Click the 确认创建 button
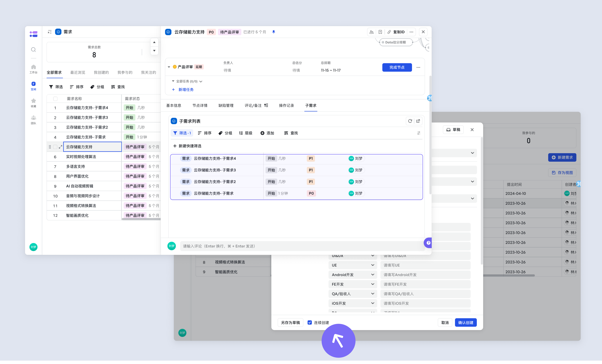The width and height of the screenshot is (602, 364). [466, 322]
